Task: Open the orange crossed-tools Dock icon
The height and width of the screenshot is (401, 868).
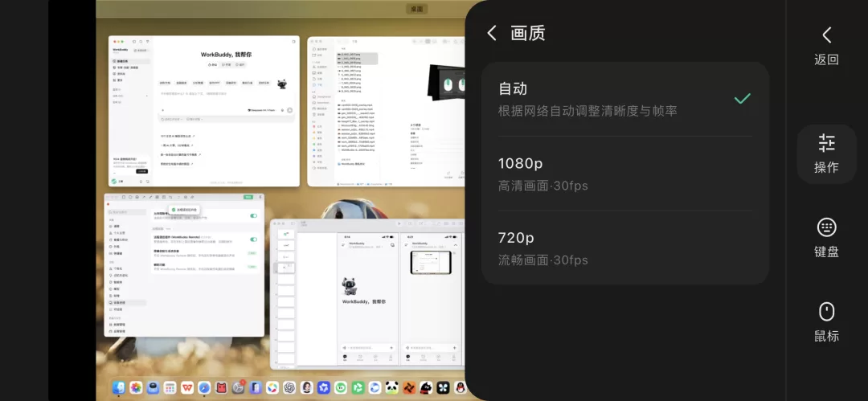Action: tap(409, 387)
